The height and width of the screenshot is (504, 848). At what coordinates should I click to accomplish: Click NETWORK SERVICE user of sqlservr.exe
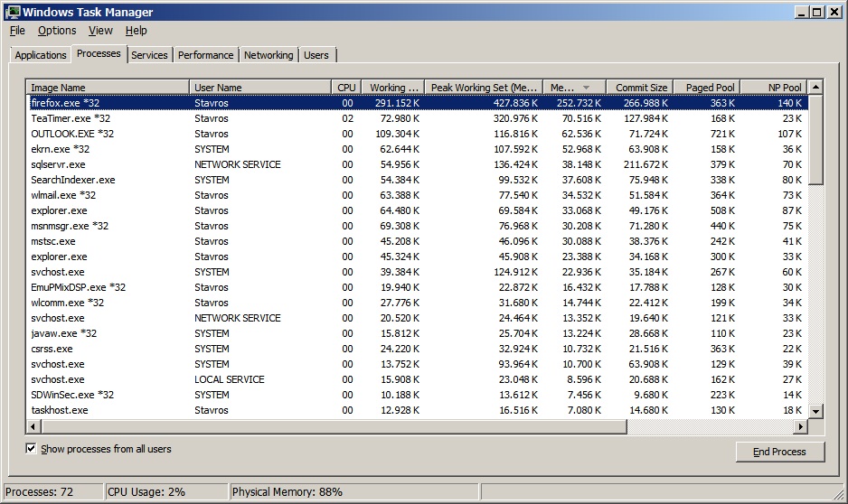[238, 164]
